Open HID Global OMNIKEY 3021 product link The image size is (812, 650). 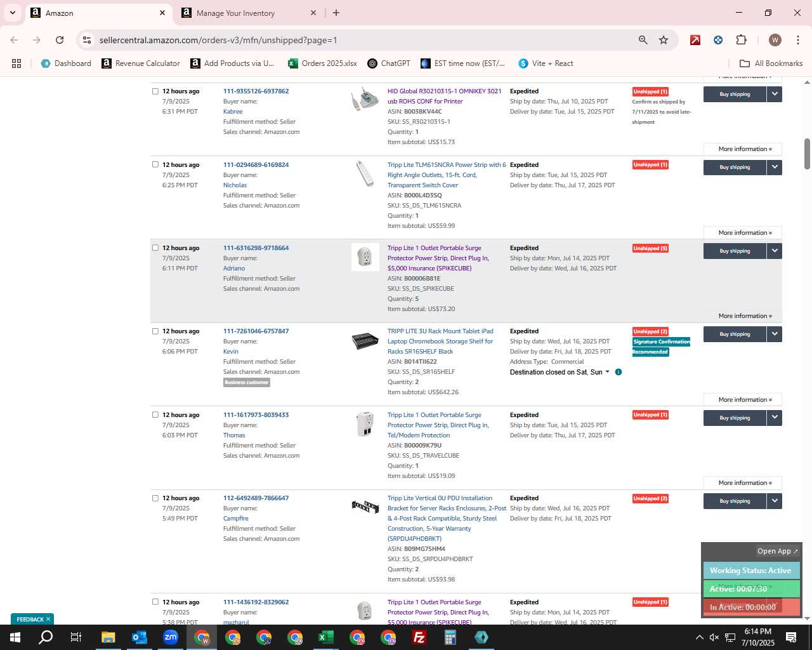(x=444, y=96)
